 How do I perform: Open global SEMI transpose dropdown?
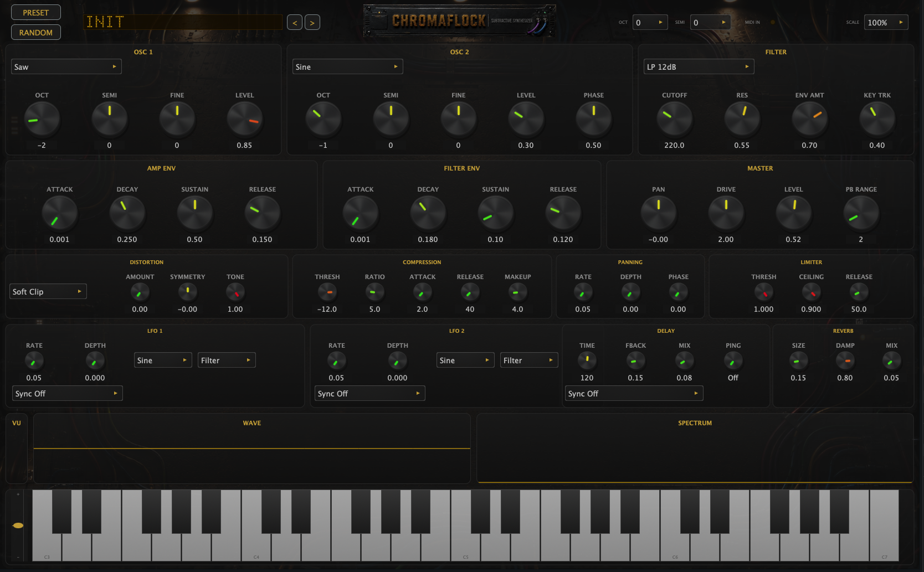[x=710, y=22]
